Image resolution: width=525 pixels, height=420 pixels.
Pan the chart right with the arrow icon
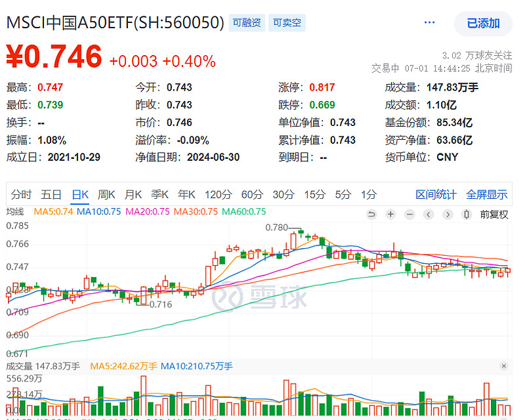(x=448, y=215)
